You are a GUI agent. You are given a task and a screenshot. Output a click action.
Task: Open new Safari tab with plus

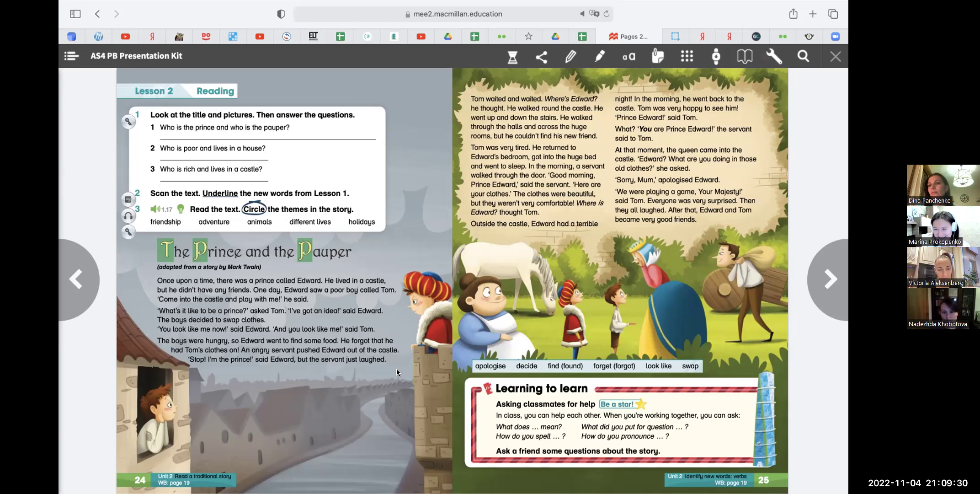point(813,14)
